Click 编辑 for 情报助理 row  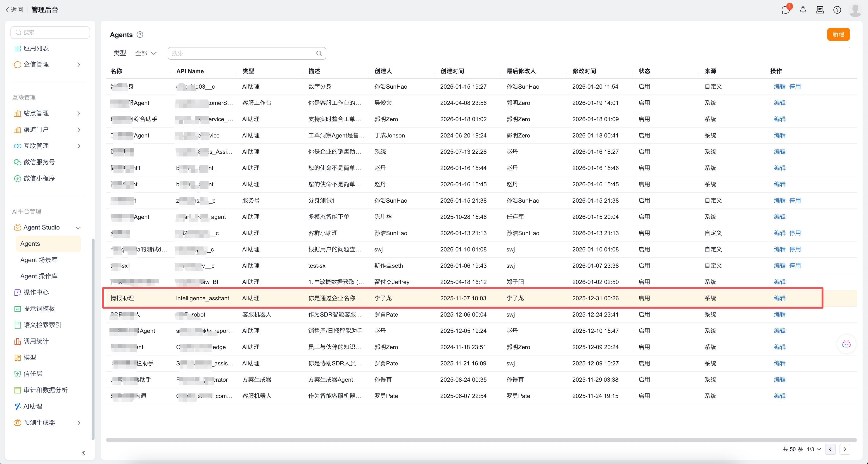point(779,298)
